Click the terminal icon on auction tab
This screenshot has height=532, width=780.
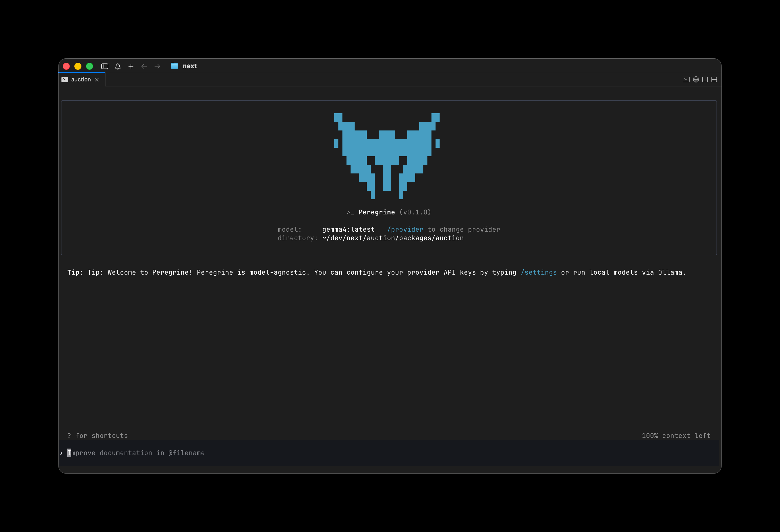[65, 79]
